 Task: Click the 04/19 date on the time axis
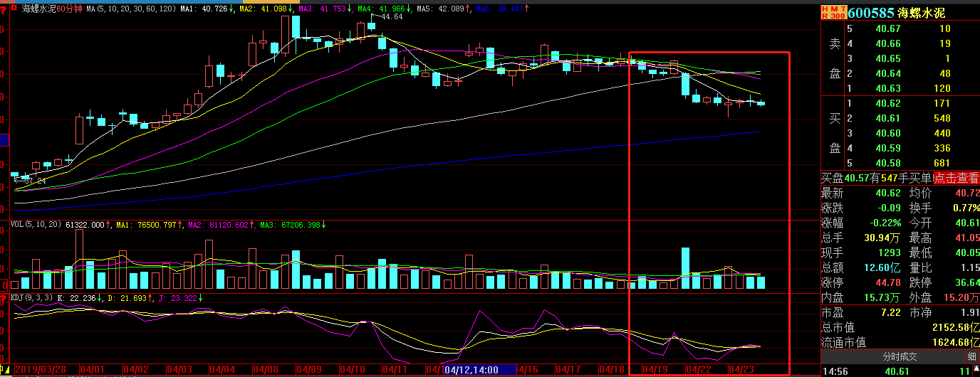coord(655,370)
